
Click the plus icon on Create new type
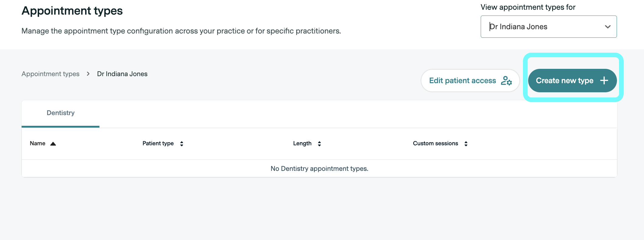[x=604, y=81]
